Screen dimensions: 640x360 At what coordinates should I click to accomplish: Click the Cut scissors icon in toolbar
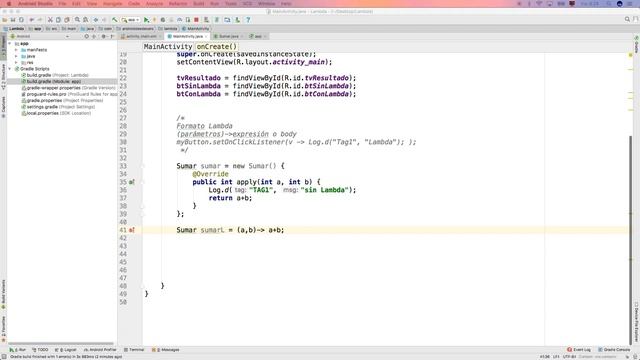click(x=50, y=20)
